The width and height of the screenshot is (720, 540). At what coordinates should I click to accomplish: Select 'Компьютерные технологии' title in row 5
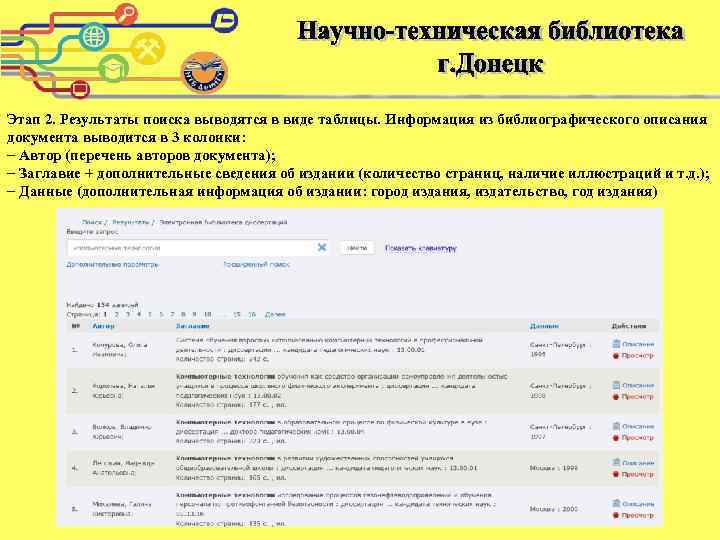[x=225, y=495]
